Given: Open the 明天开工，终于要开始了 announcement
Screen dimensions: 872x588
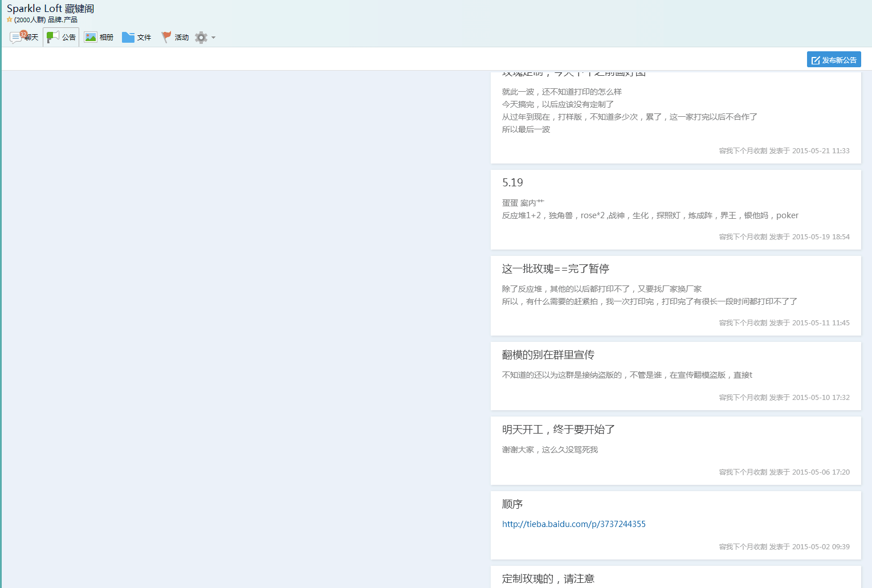Looking at the screenshot, I should point(558,430).
